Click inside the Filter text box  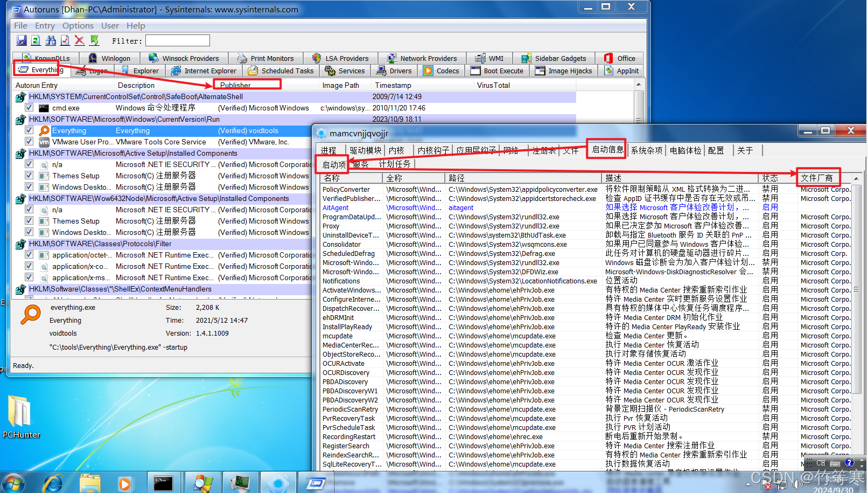click(177, 40)
